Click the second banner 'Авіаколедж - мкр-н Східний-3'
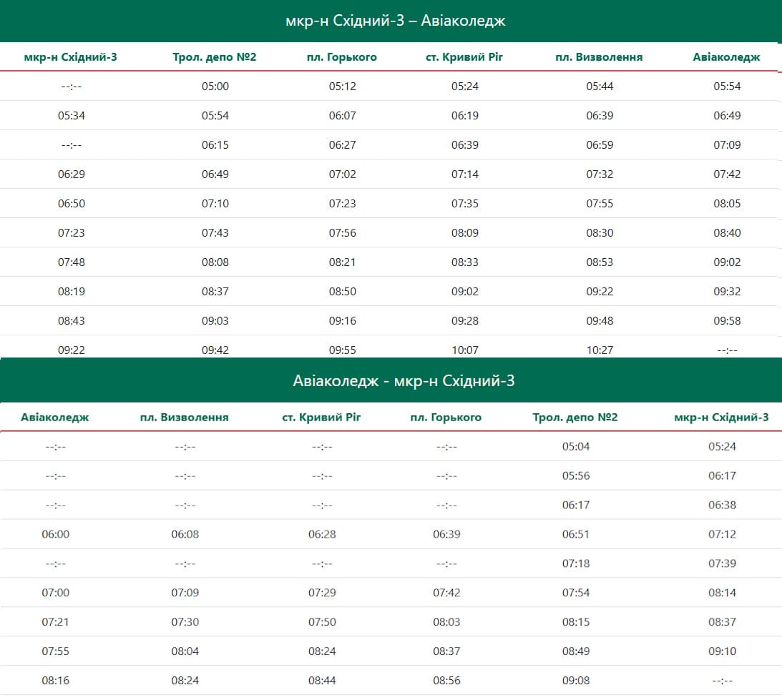Viewport: 782px width, 700px height. click(404, 381)
